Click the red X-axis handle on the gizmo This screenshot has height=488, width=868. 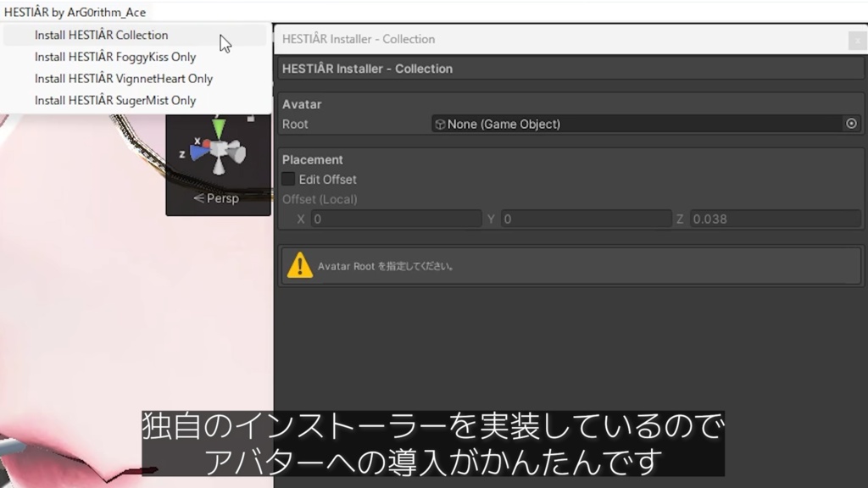tap(207, 143)
